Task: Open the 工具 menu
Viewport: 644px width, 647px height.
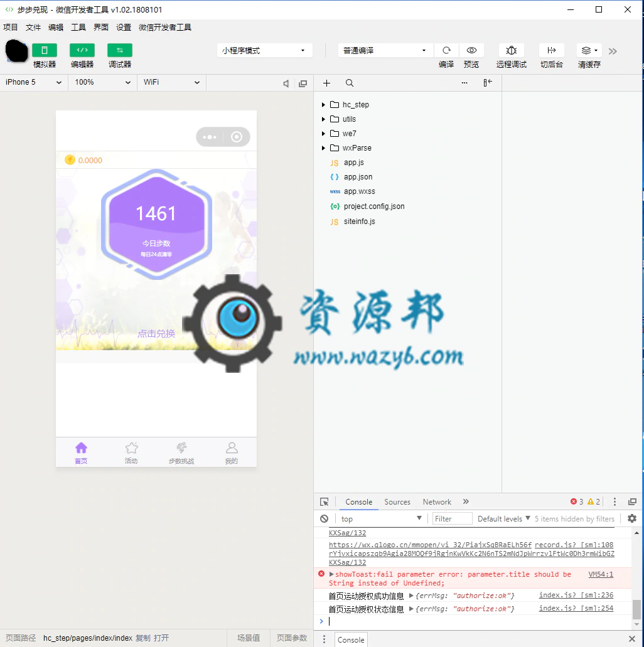Action: point(78,27)
